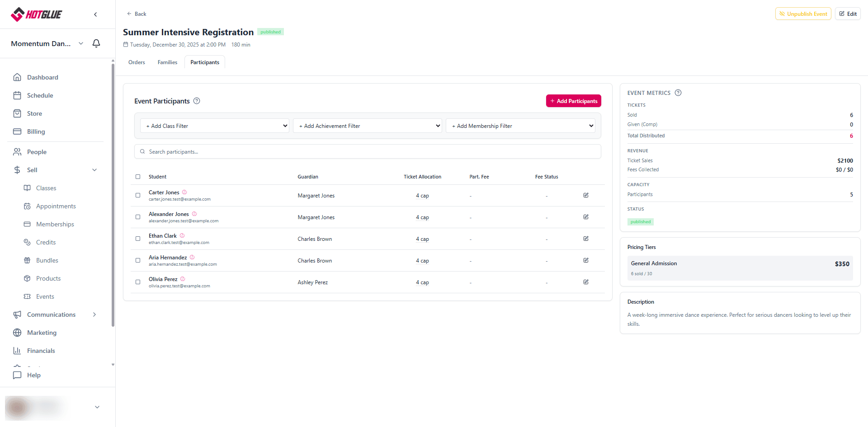Collapse the sidebar with the chevron arrow

95,14
